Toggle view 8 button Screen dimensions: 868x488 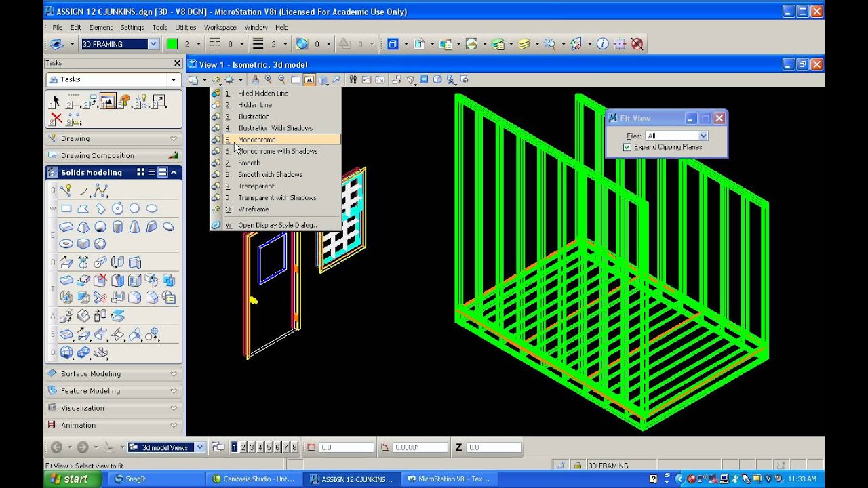(x=294, y=447)
